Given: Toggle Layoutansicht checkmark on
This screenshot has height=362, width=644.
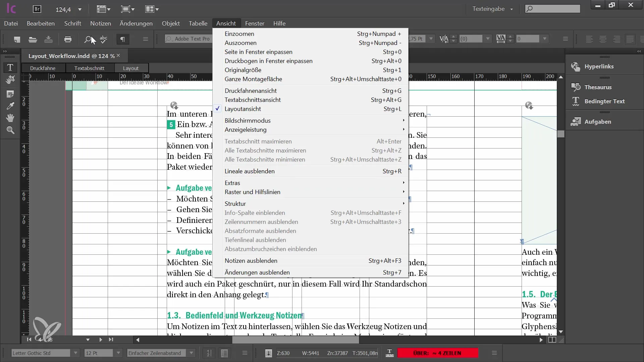Looking at the screenshot, I should [x=243, y=109].
